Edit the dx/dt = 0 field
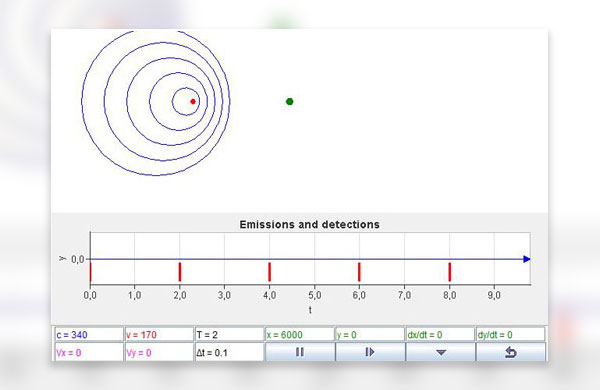Viewport: 600px width, 390px height. click(440, 335)
